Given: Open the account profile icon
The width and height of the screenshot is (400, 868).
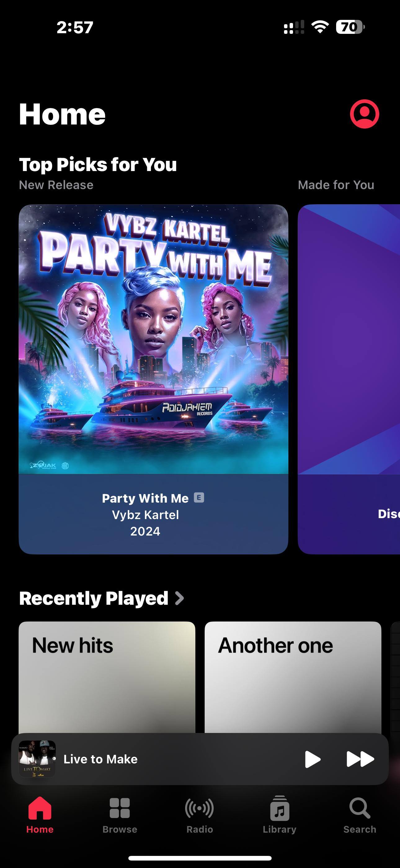Looking at the screenshot, I should point(364,114).
